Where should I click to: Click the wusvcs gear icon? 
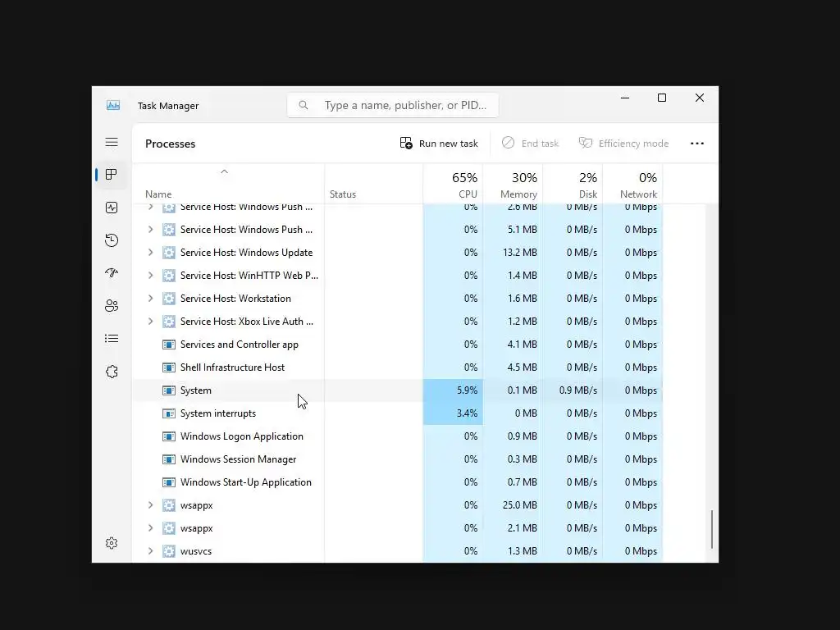pyautogui.click(x=169, y=551)
